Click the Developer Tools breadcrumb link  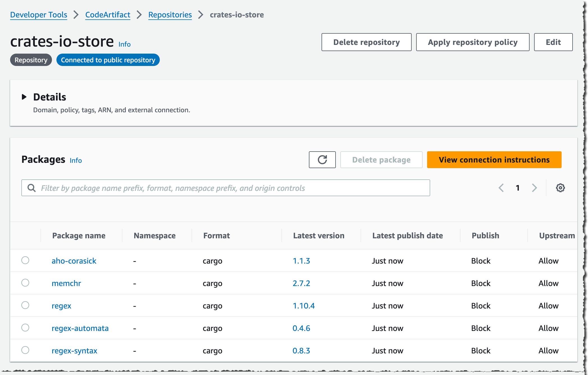(x=38, y=15)
